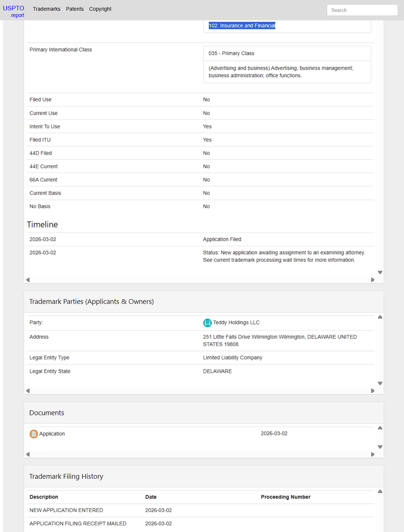404x532 pixels.
Task: Click the APPLICATION FILING RECEIPT MAILED row
Action: coord(200,524)
